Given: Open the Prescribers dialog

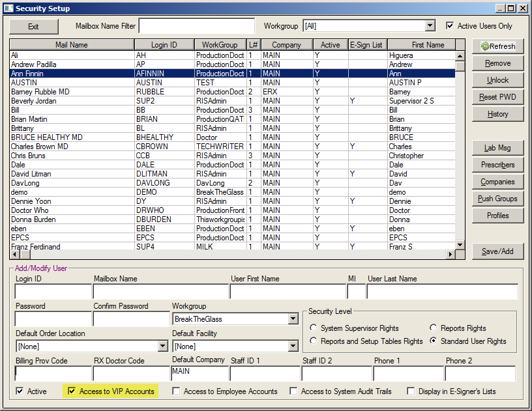Looking at the screenshot, I should click(497, 165).
